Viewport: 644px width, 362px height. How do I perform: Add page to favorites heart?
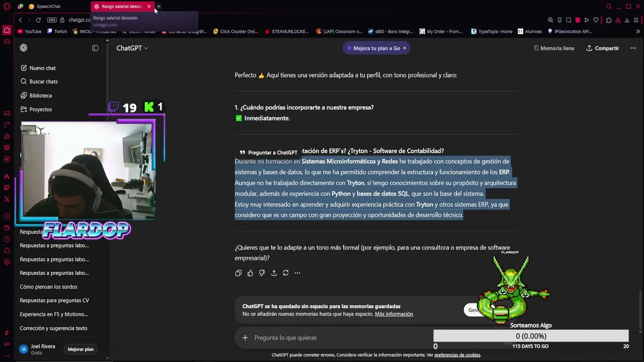tap(596, 20)
